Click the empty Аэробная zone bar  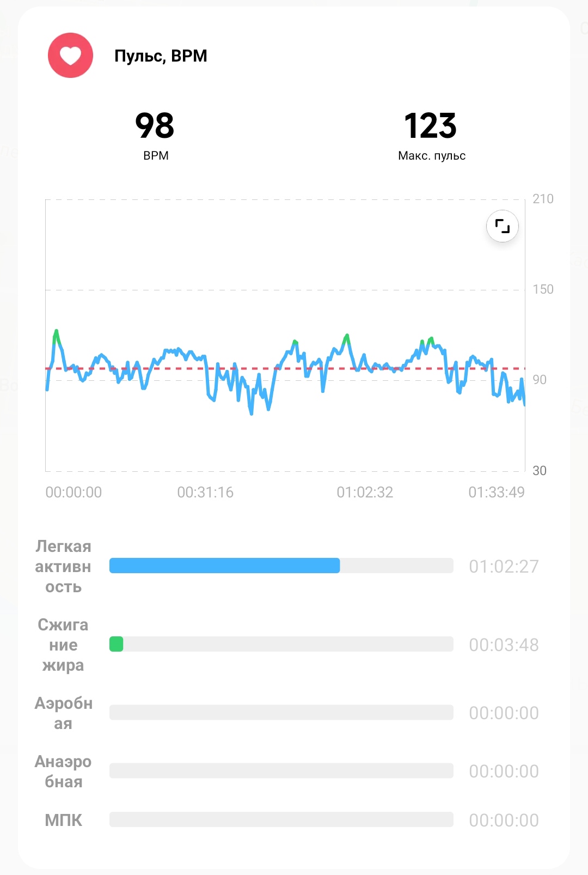(x=281, y=712)
